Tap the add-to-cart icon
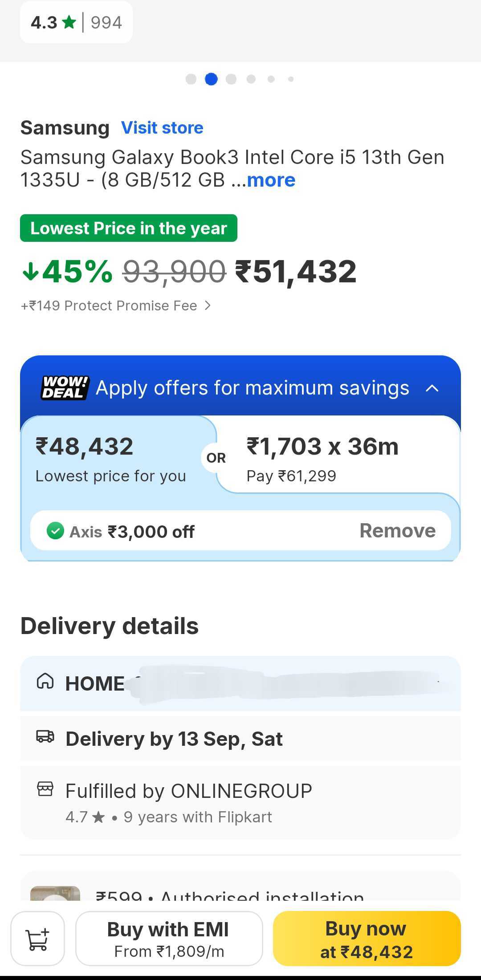This screenshot has height=980, width=481. coord(38,939)
